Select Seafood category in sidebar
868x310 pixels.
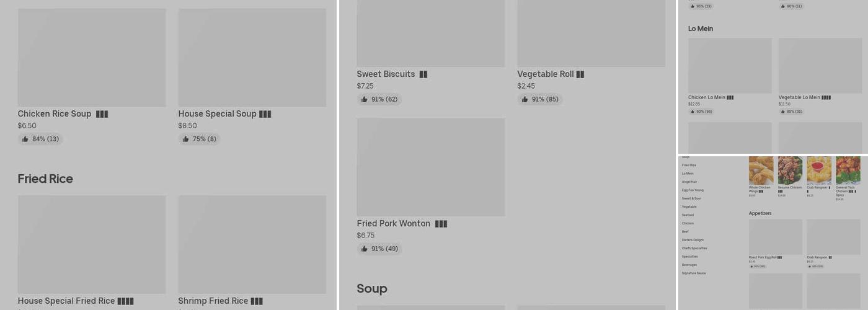(688, 215)
